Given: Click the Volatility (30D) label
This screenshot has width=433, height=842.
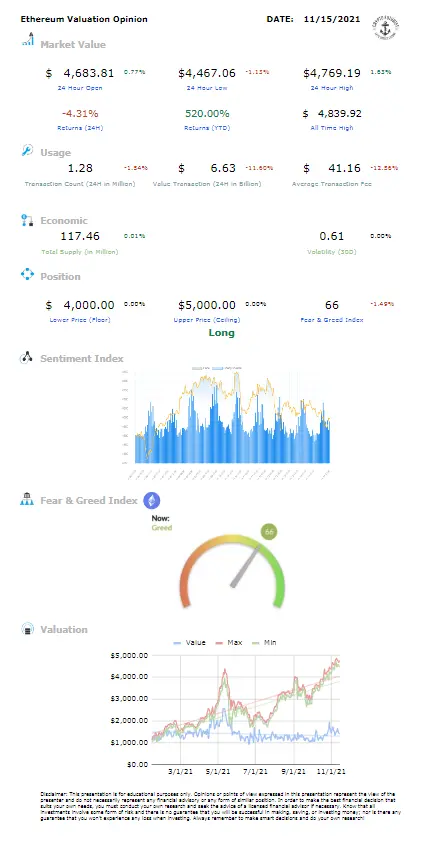Looking at the screenshot, I should pos(331,251).
